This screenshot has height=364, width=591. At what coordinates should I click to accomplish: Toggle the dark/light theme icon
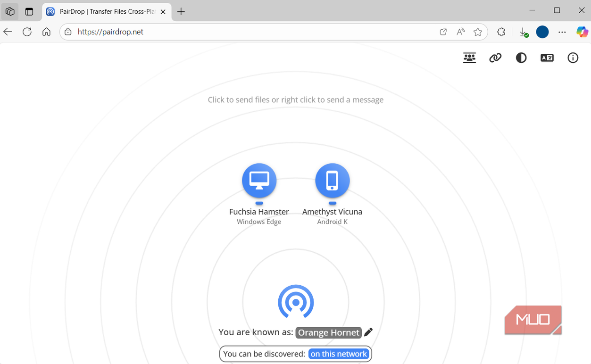[521, 58]
